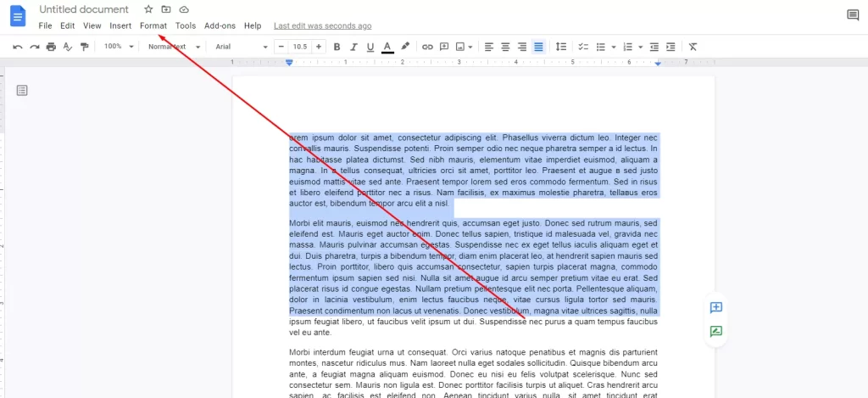Open the Add-ons menu
This screenshot has height=398, width=868.
(x=220, y=25)
